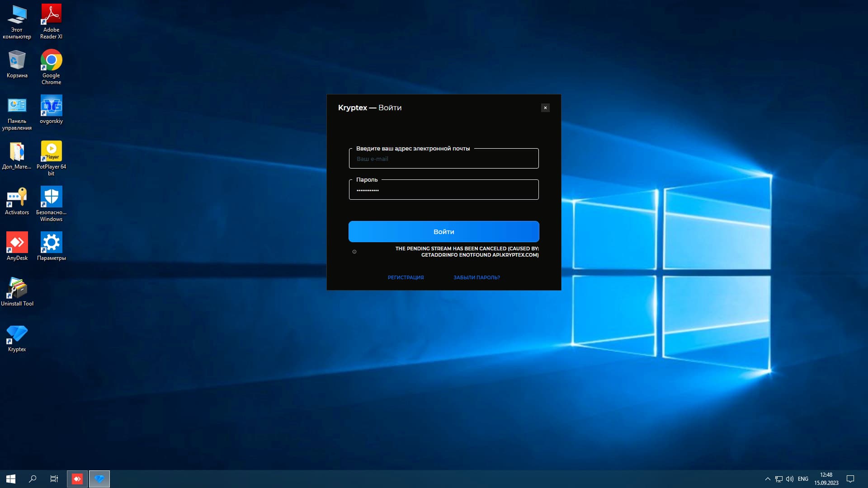Close the Kryptex login window

[545, 108]
